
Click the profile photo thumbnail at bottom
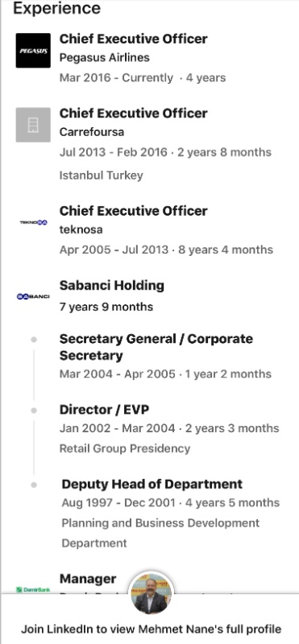pos(152,593)
